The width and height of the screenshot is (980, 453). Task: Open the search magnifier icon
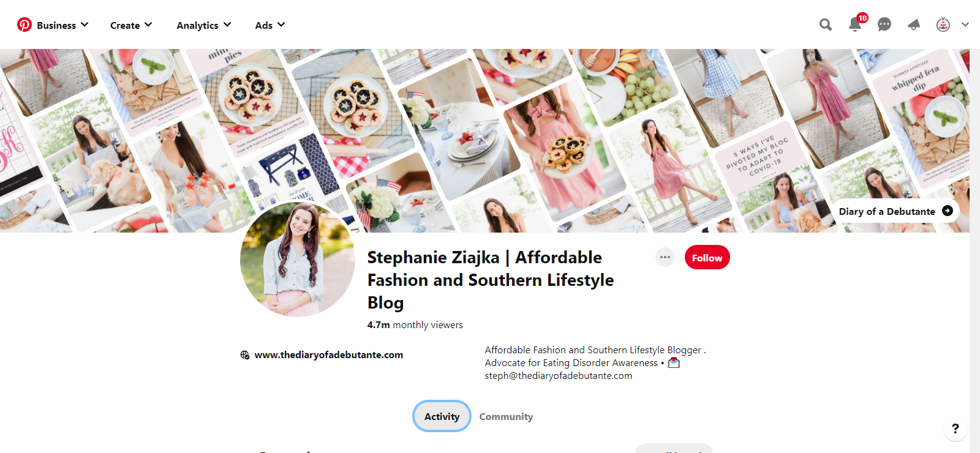(826, 24)
